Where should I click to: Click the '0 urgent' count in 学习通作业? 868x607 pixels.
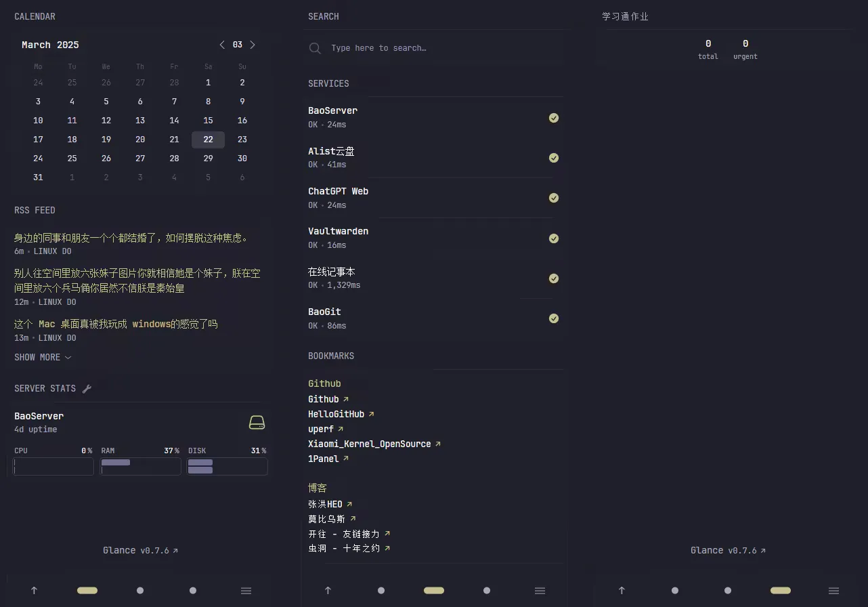click(x=745, y=49)
